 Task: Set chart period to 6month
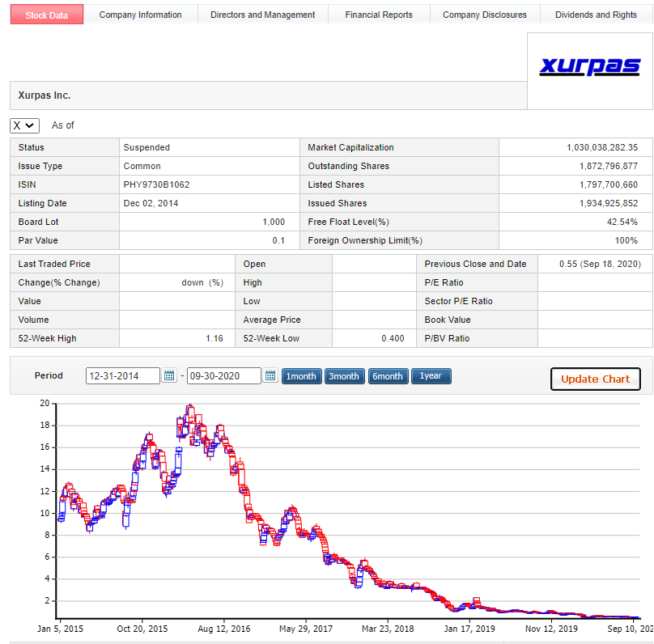(388, 376)
